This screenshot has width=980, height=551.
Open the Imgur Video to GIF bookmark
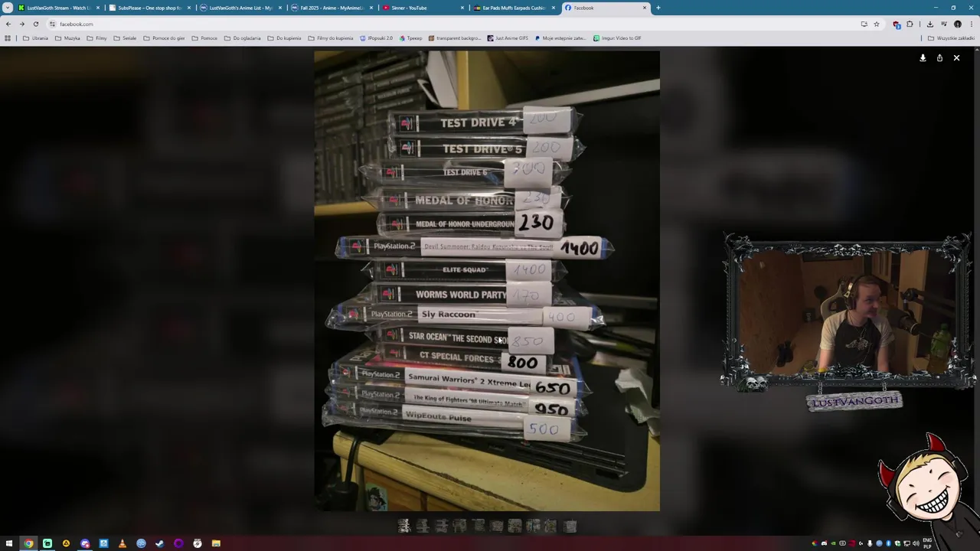coord(617,37)
